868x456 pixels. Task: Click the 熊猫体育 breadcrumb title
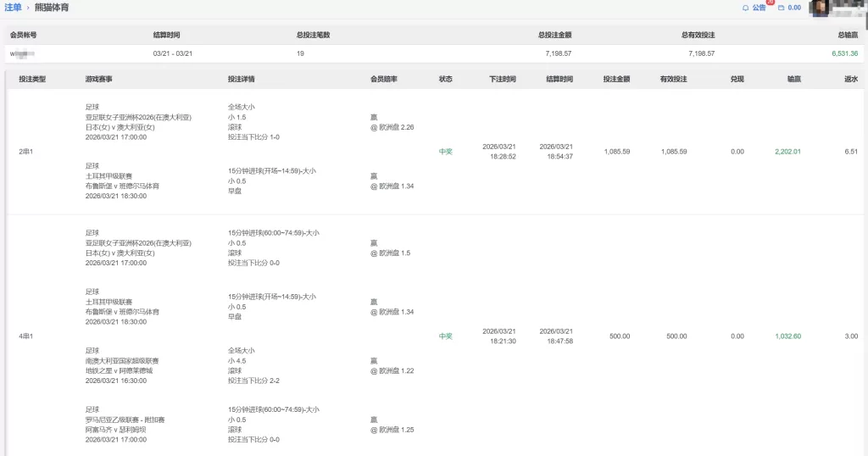52,8
